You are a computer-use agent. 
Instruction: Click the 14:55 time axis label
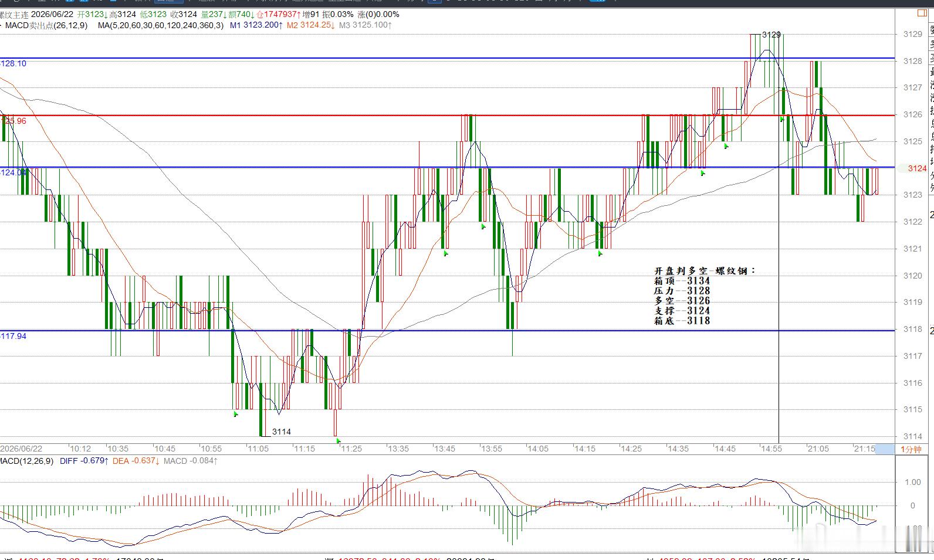[771, 449]
